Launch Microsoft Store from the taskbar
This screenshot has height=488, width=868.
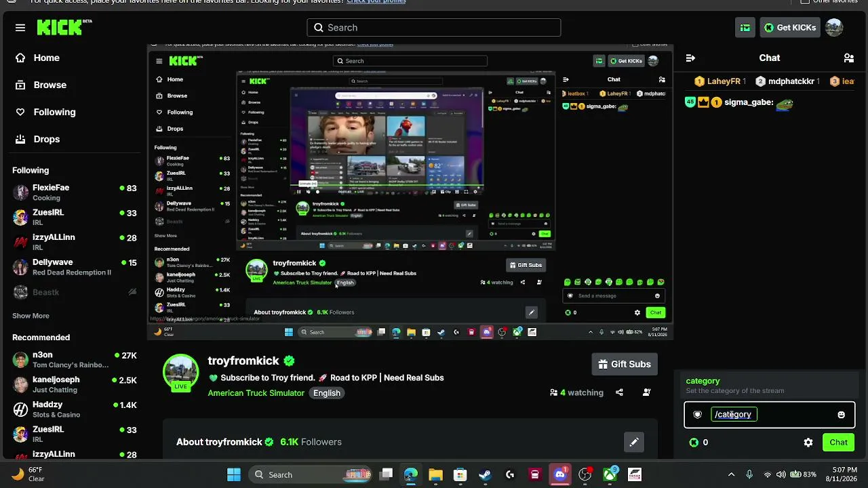(460, 474)
